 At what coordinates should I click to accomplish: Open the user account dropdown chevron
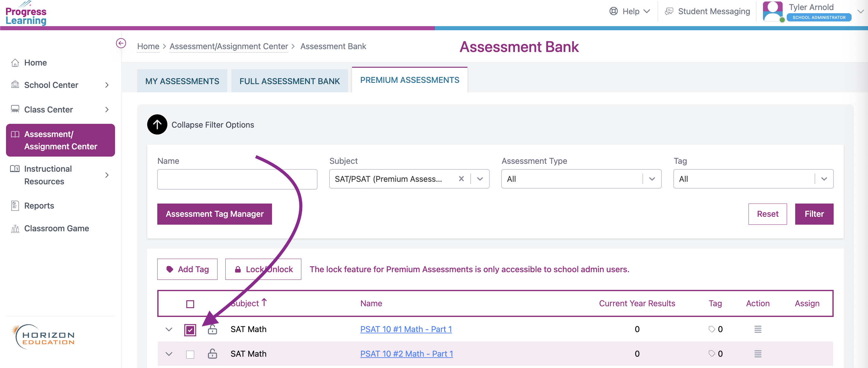(x=860, y=11)
